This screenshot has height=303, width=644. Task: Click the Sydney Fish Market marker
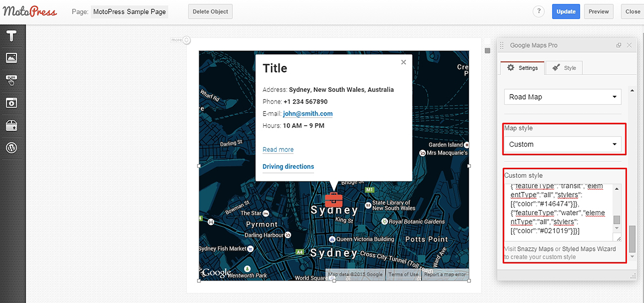coord(250,249)
